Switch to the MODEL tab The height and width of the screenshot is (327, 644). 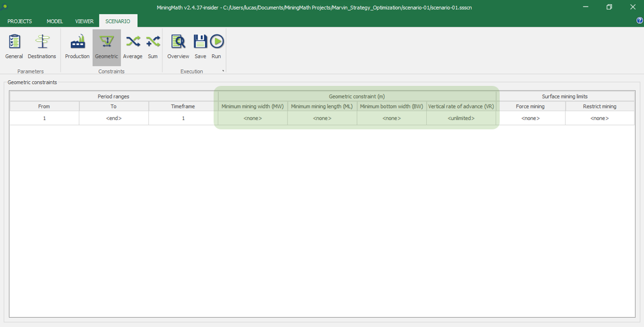pyautogui.click(x=55, y=21)
